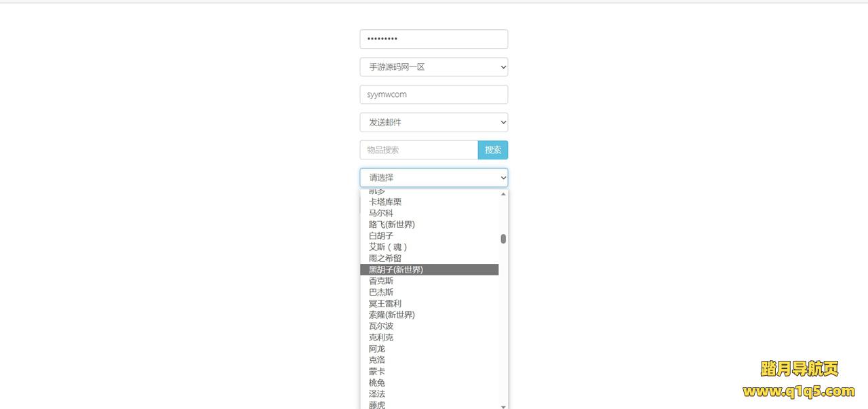This screenshot has width=868, height=409.
Task: Click the list scrollbar down arrow
Action: pyautogui.click(x=503, y=406)
